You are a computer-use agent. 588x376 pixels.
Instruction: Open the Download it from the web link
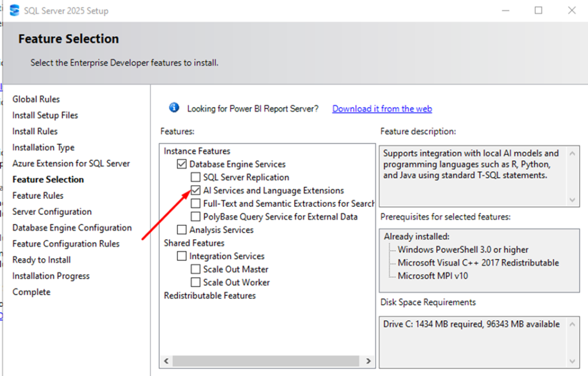(381, 109)
